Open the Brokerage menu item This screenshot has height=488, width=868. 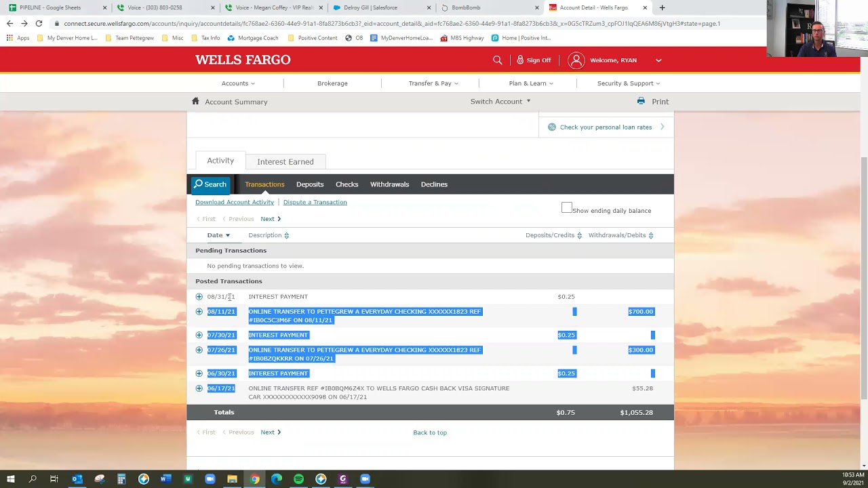coord(332,83)
